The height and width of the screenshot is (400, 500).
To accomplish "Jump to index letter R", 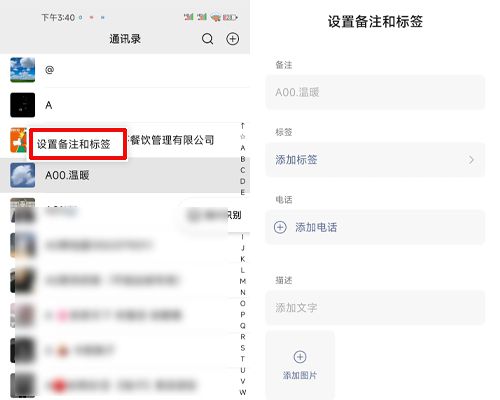I will pos(243,337).
